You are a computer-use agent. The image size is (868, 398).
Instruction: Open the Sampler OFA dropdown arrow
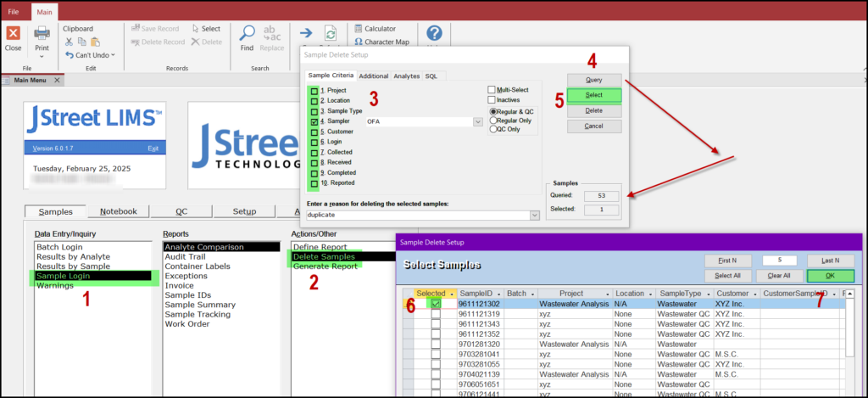point(478,121)
